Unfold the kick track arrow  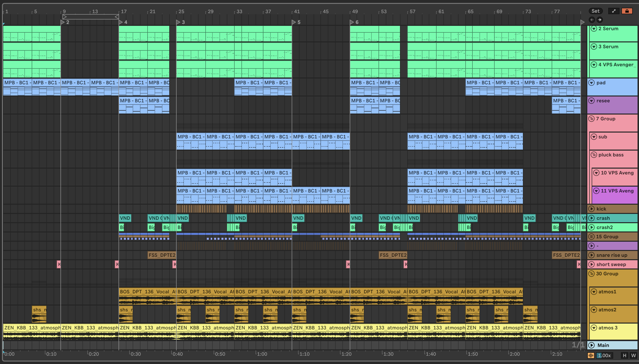click(x=591, y=209)
